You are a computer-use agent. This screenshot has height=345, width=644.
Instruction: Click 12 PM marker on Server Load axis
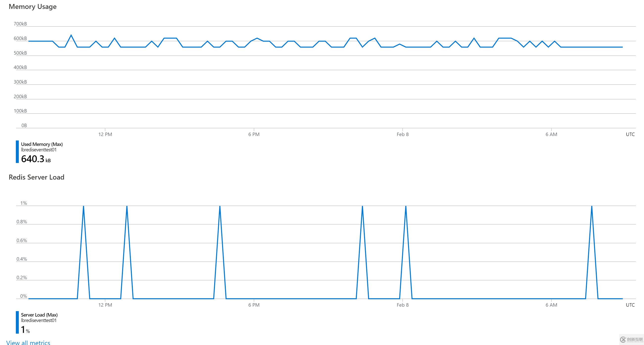pos(105,305)
